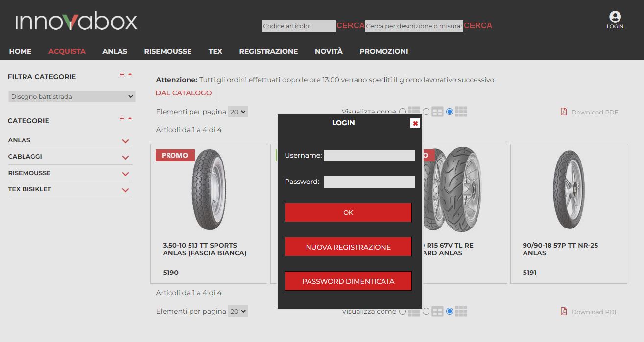The image size is (644, 342).
Task: Click the top PDF file icon
Action: click(x=564, y=112)
